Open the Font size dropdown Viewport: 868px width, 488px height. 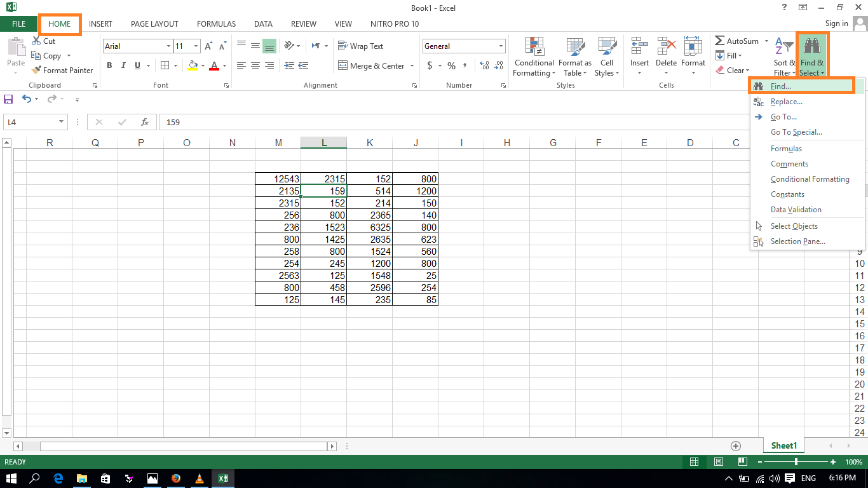(196, 46)
